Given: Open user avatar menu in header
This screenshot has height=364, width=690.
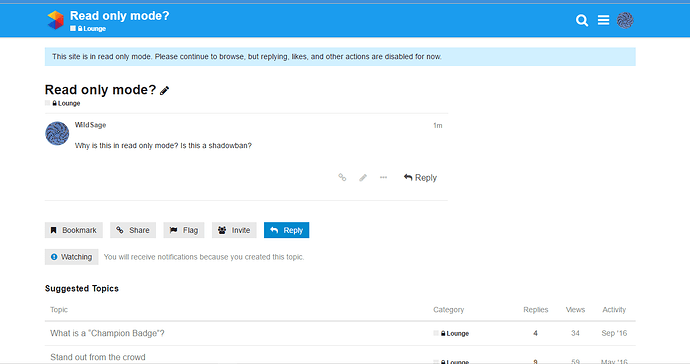Looking at the screenshot, I should (x=625, y=20).
